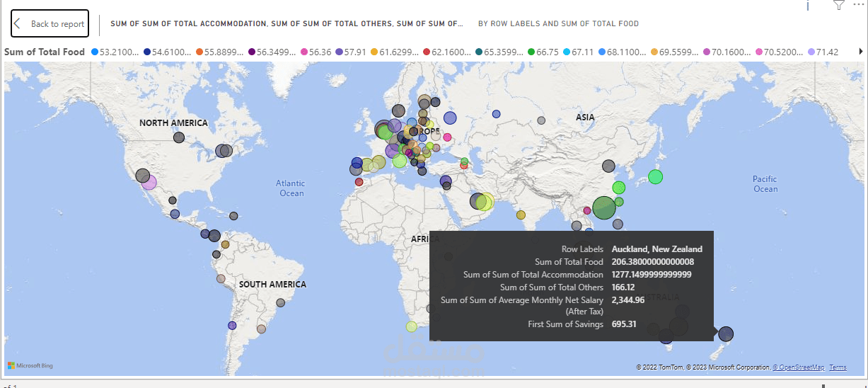Select the 61.6299 legend entry
The image size is (868, 388).
tap(394, 52)
